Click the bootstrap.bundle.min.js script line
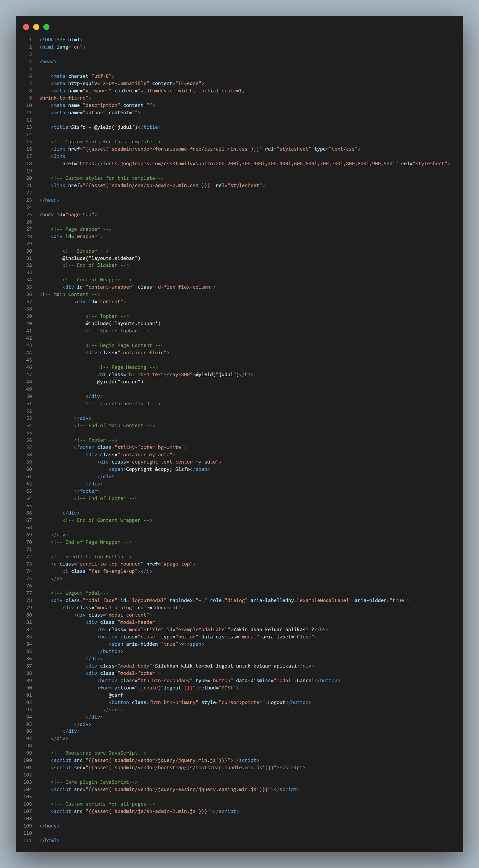 point(178,768)
